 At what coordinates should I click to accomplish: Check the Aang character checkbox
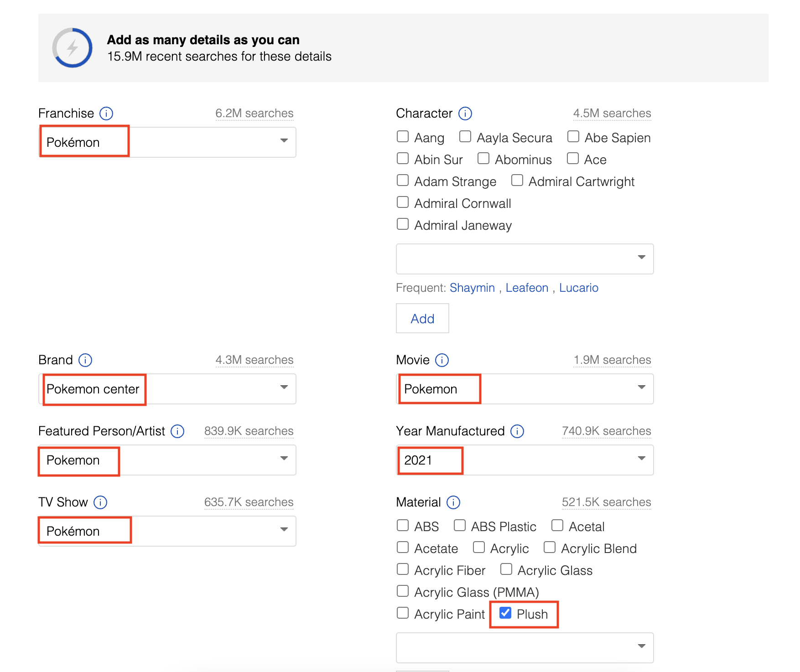click(403, 136)
